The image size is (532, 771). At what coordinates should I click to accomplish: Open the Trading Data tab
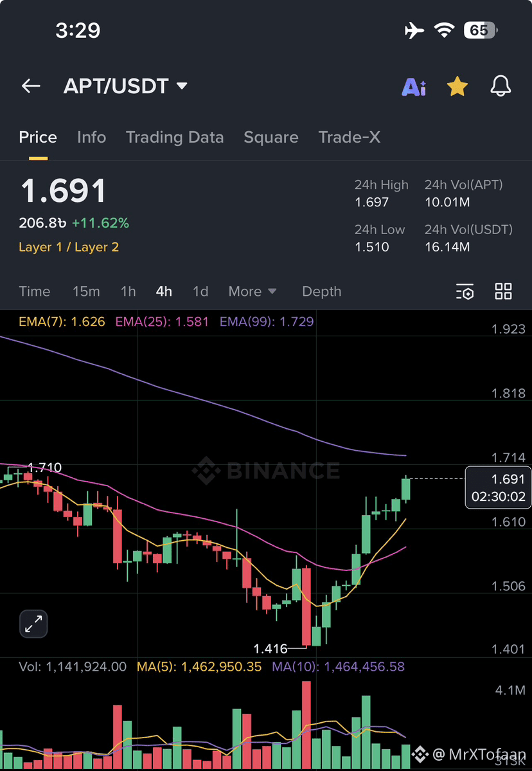coord(174,137)
